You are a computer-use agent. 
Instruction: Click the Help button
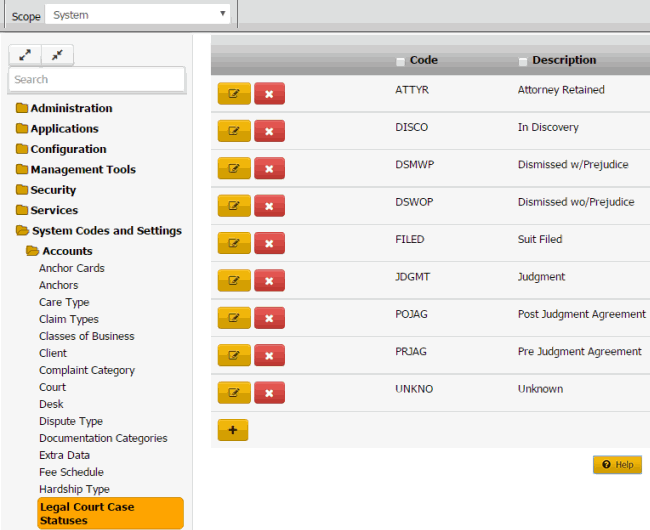617,465
